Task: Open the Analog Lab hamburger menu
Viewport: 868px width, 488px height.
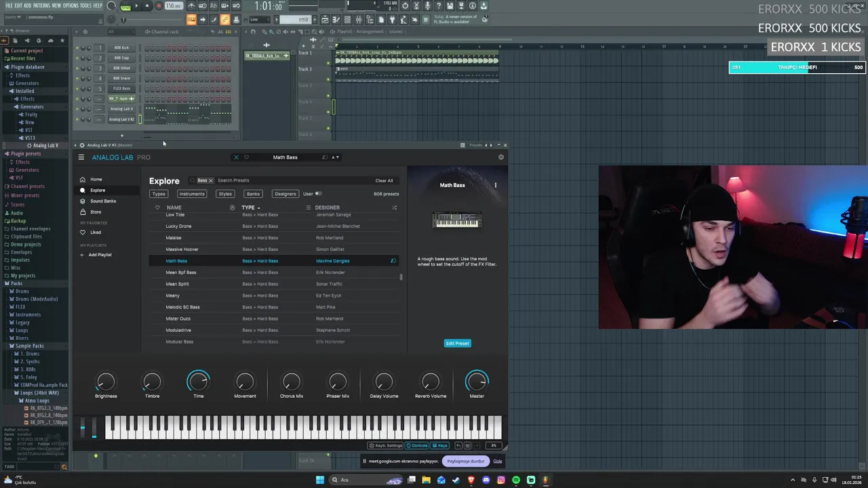Action: point(81,157)
